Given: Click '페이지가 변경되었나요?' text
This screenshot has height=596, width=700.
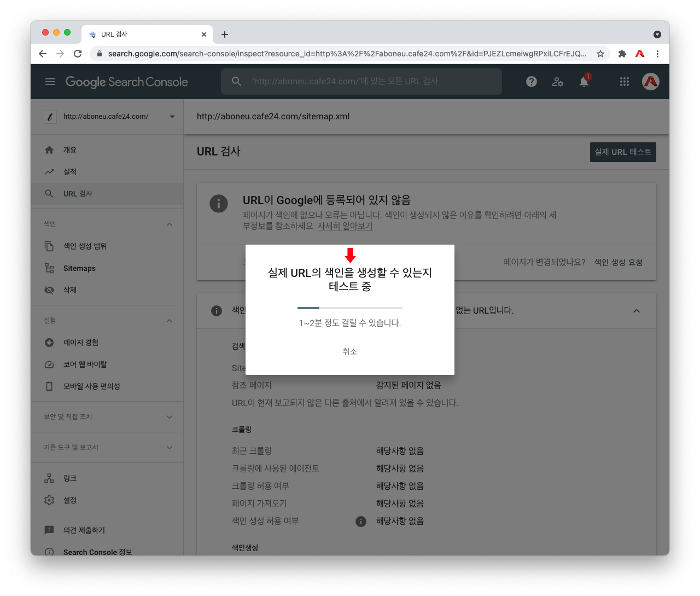Looking at the screenshot, I should click(x=544, y=262).
